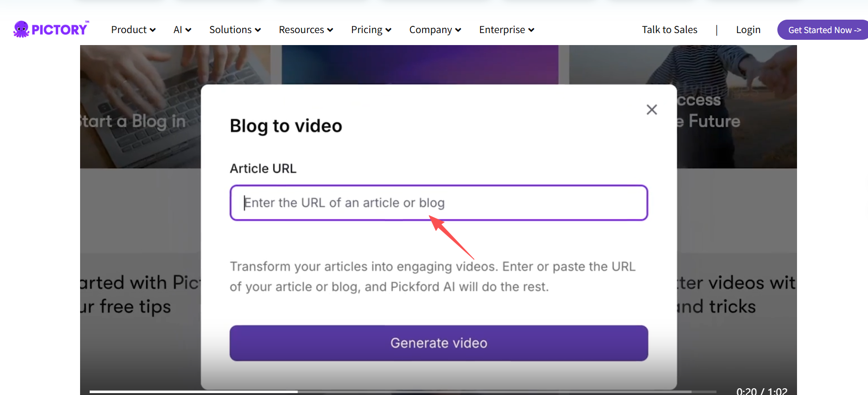Click the 0:20 / 1:02 video time display

762,391
